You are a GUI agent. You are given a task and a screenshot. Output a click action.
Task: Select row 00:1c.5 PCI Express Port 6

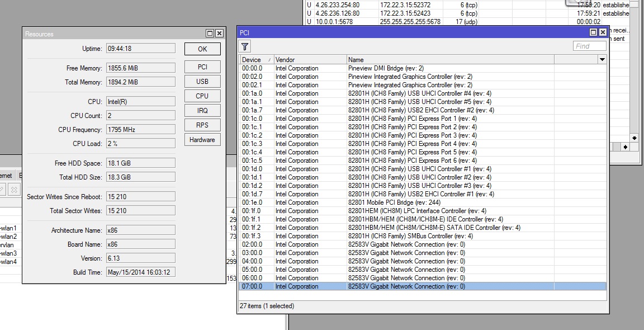point(423,161)
